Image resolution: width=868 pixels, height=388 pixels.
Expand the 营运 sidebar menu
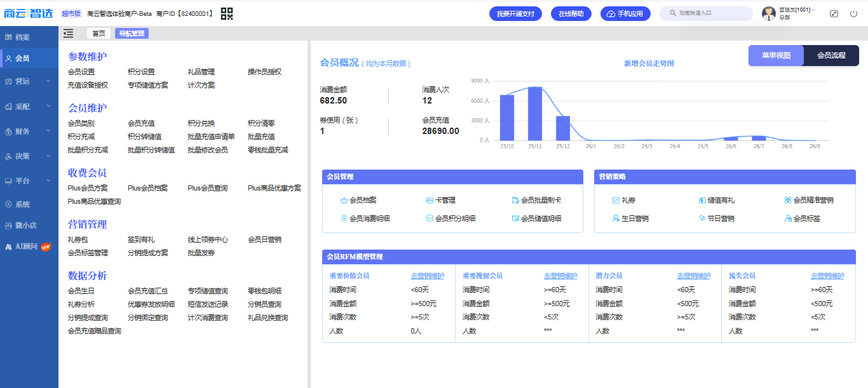click(29, 81)
